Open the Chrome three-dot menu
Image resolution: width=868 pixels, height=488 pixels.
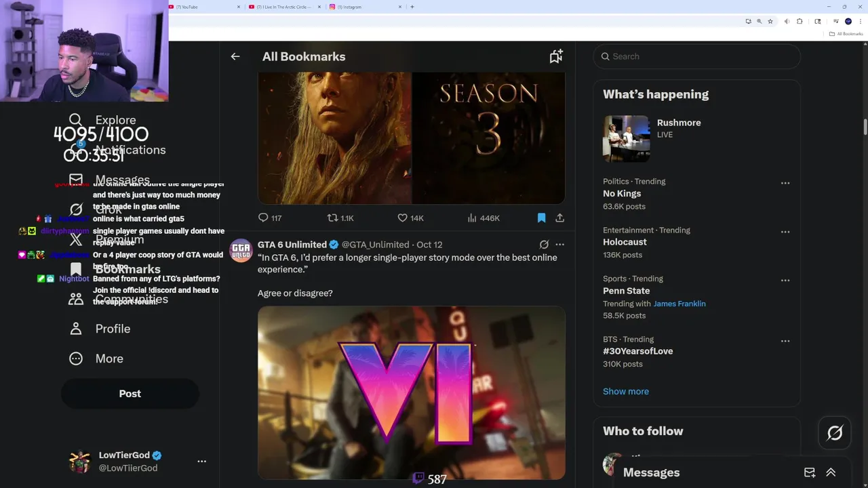coord(860,21)
